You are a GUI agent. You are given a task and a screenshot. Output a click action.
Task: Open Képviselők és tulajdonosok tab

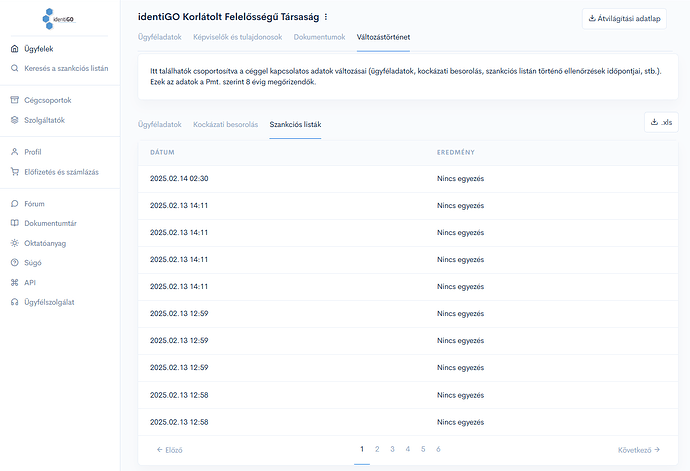(x=238, y=37)
